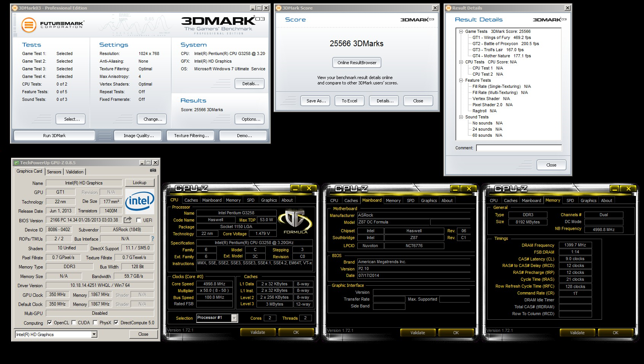Click the Futuremark orange logo

click(x=29, y=25)
